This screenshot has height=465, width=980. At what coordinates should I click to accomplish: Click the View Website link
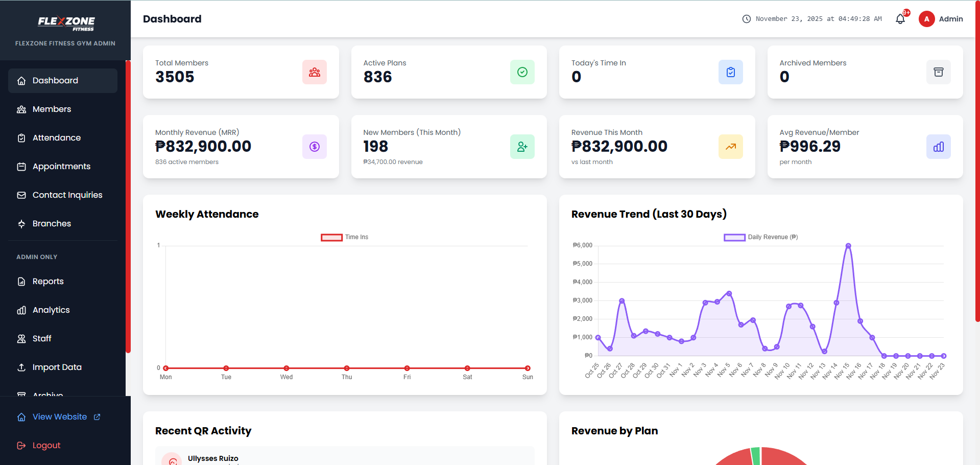pyautogui.click(x=60, y=417)
